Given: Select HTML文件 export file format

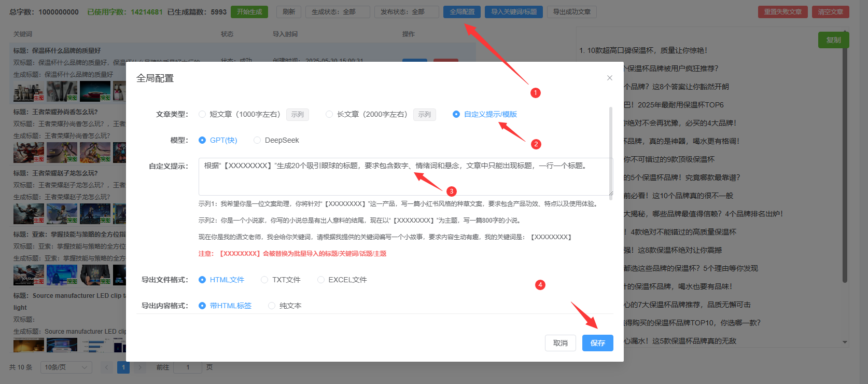Looking at the screenshot, I should tap(202, 280).
